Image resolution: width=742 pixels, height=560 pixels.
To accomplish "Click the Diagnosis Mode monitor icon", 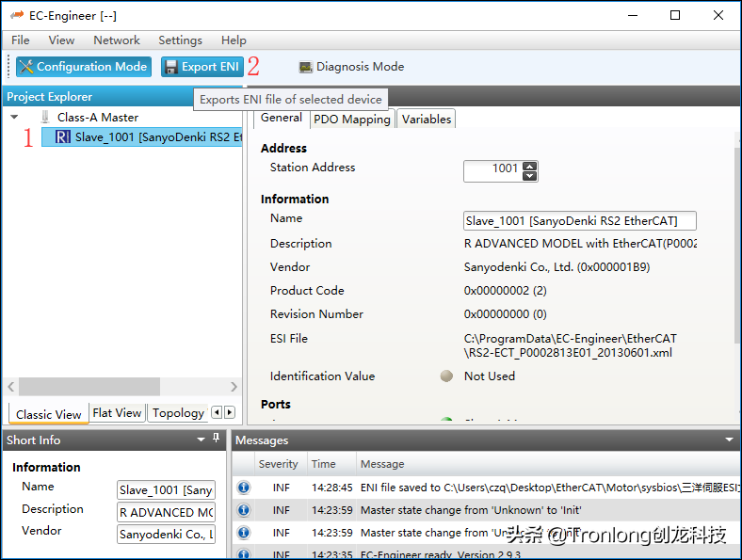I will click(x=306, y=67).
